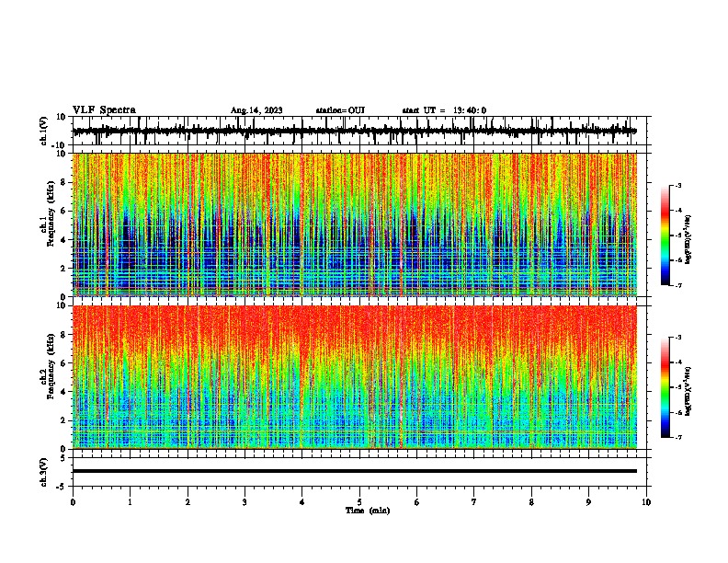
Task: Click the -7 label on ch.2 color bar
Action: (x=677, y=437)
